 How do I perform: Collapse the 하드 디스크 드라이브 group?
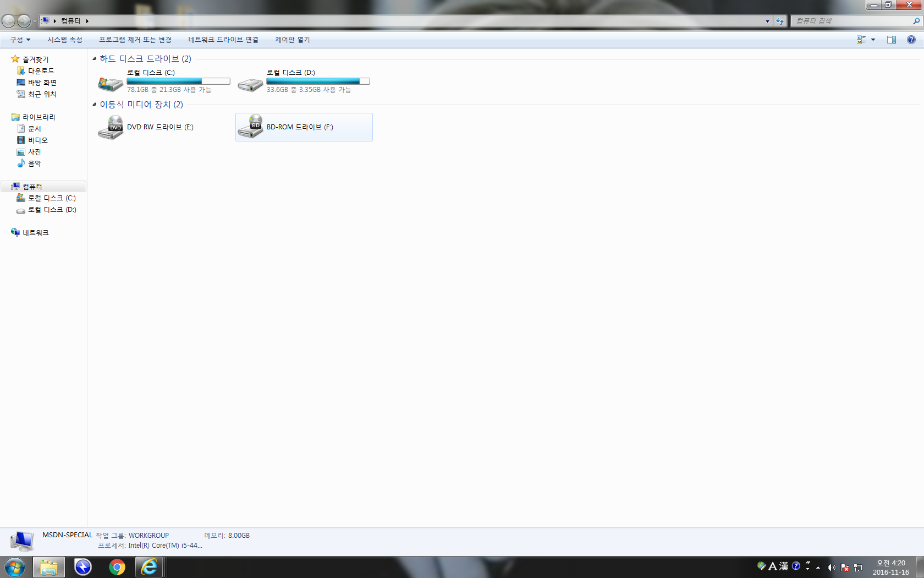pos(94,58)
